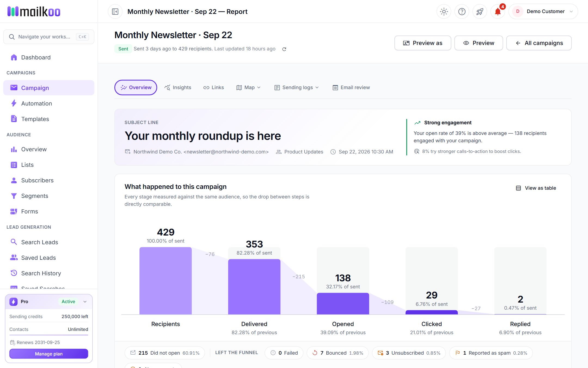Click the 1 Reported as spam chip

(x=491, y=353)
